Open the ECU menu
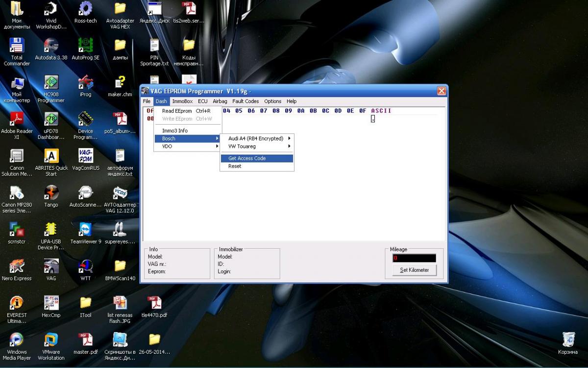Image resolution: width=588 pixels, height=368 pixels. 203,101
